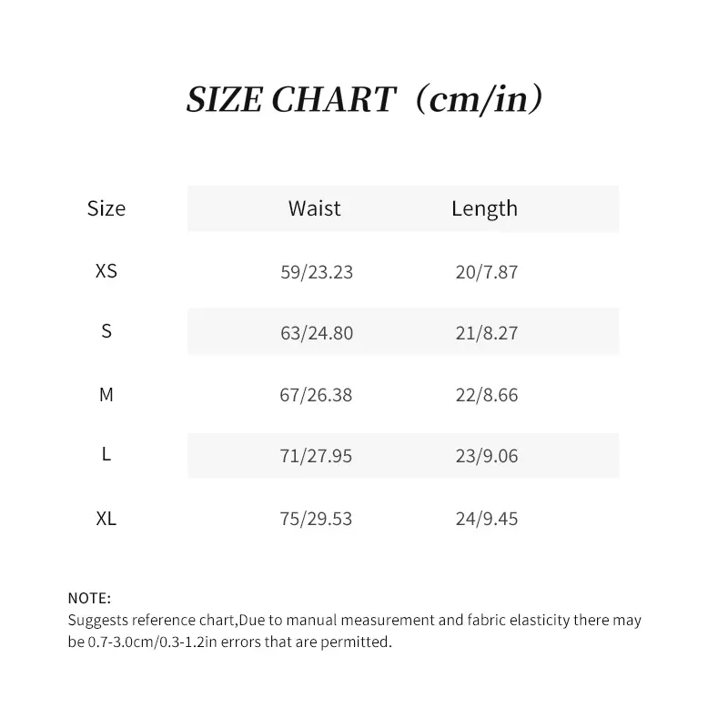Viewport: 728px width, 728px height.
Task: Select the Size column header
Action: 106,208
